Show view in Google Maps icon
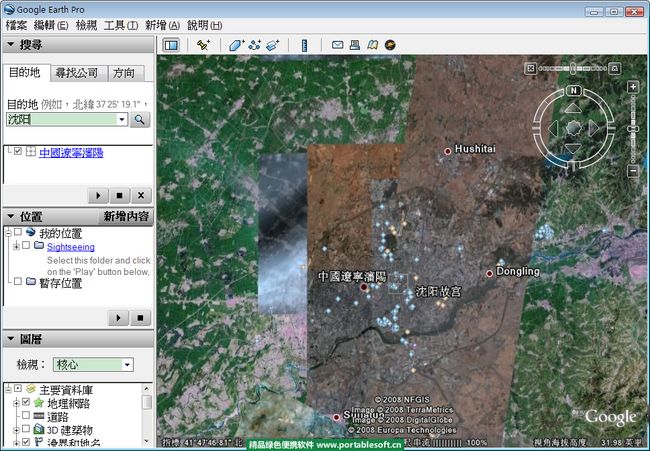650x451 pixels. tap(372, 45)
